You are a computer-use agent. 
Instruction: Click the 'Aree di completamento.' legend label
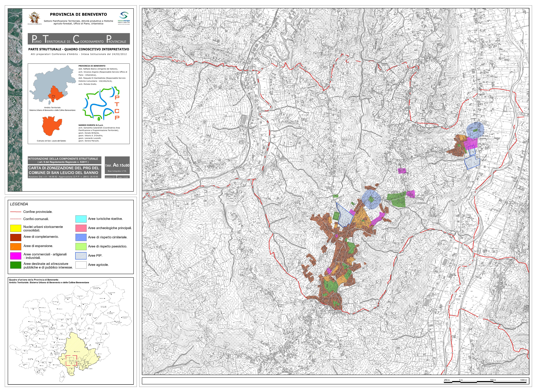41,237
